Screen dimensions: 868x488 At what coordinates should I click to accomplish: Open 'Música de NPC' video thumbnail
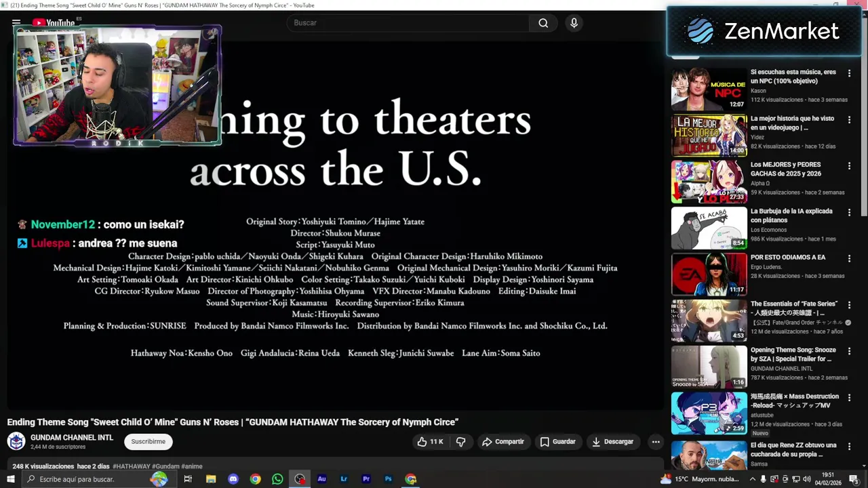coord(709,89)
